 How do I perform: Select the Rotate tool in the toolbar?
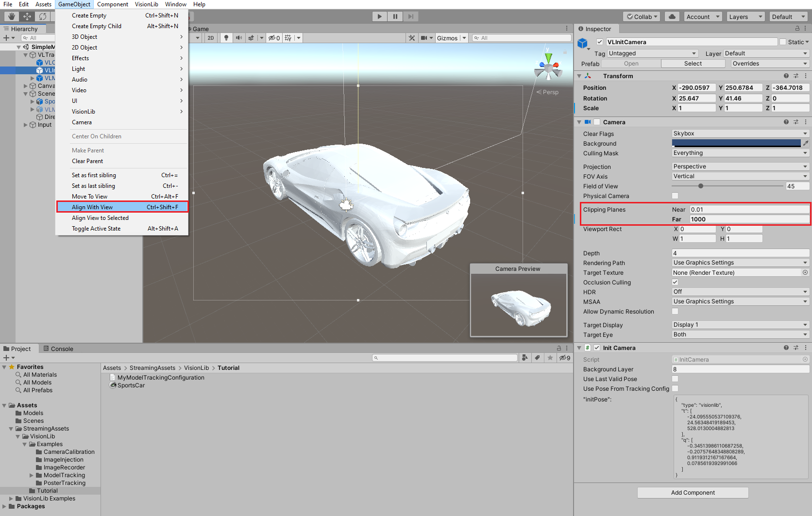[43, 16]
